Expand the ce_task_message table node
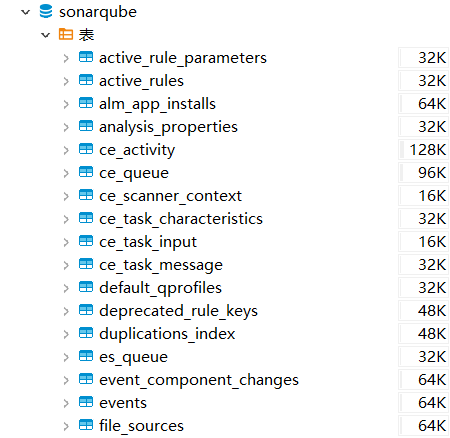The image size is (450, 438). click(x=66, y=265)
